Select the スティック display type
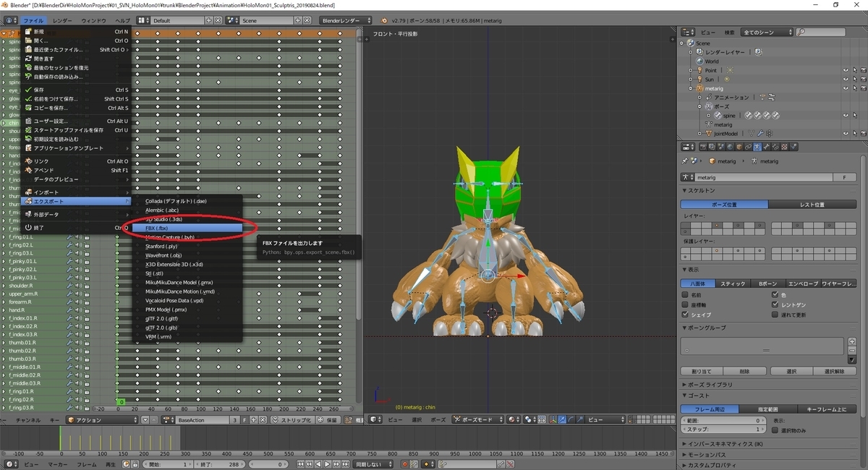868x470 pixels. (x=733, y=283)
